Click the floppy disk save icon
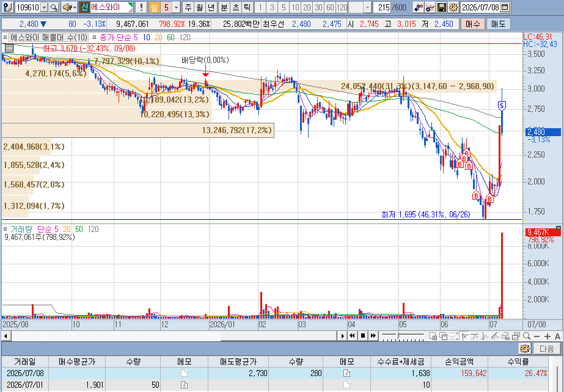564x392 pixels. [x=442, y=7]
